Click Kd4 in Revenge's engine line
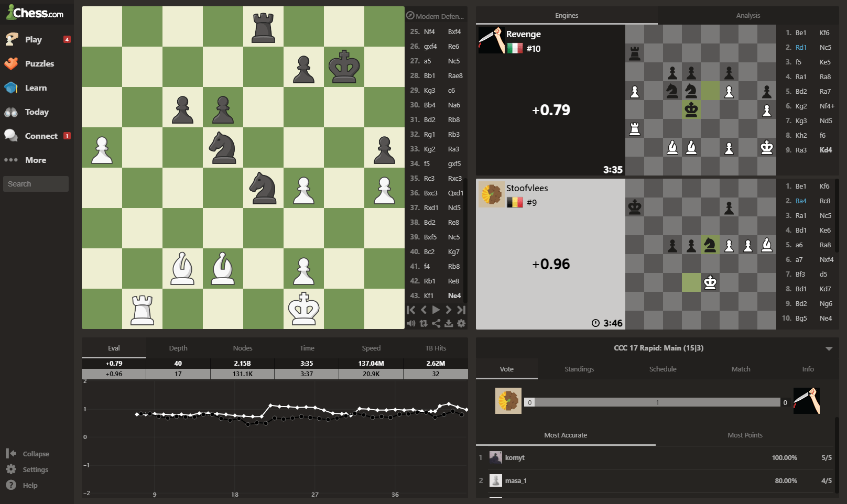This screenshot has width=847, height=504. coord(826,150)
